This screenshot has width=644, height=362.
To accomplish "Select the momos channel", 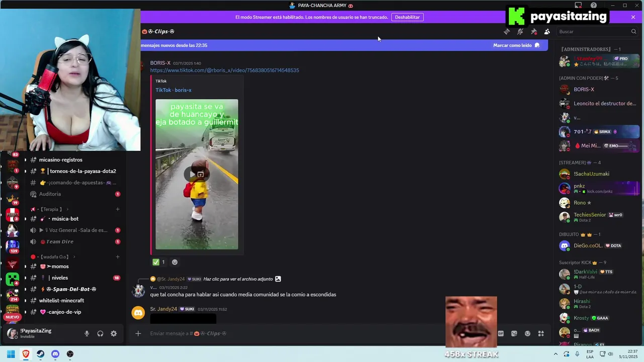I will click(x=74, y=266).
